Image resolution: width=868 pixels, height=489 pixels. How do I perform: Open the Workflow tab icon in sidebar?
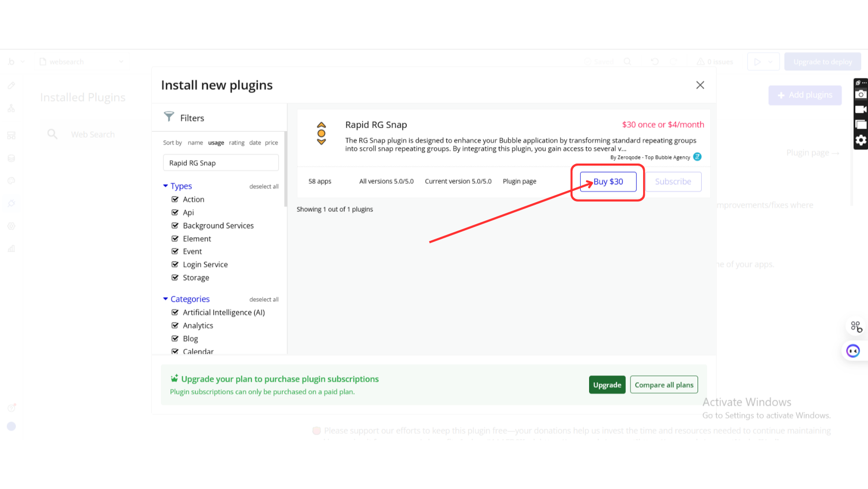point(11,108)
